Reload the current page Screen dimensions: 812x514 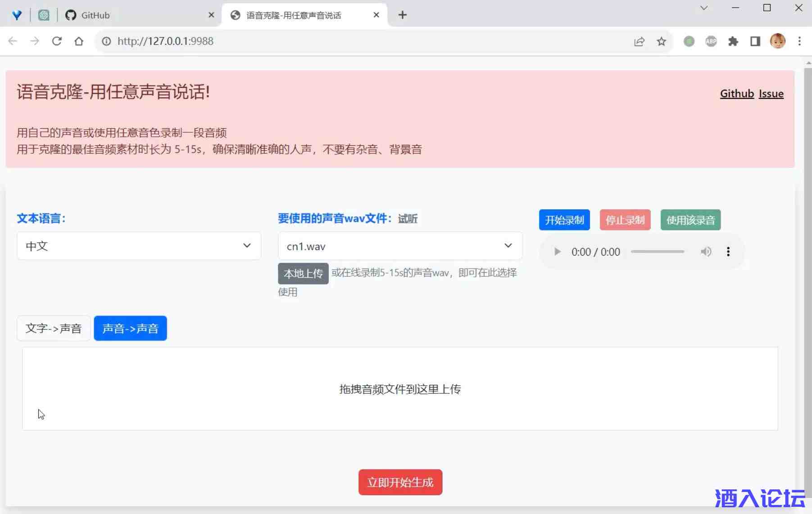(x=57, y=41)
